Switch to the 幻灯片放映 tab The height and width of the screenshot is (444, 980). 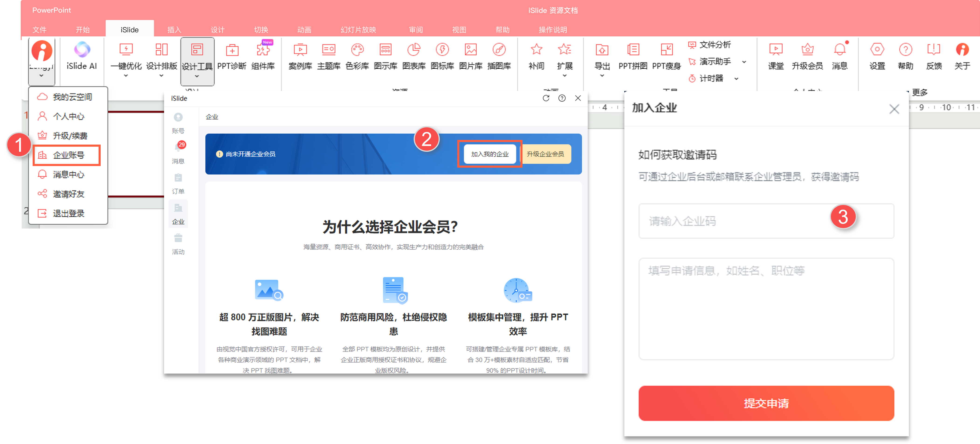coord(358,30)
